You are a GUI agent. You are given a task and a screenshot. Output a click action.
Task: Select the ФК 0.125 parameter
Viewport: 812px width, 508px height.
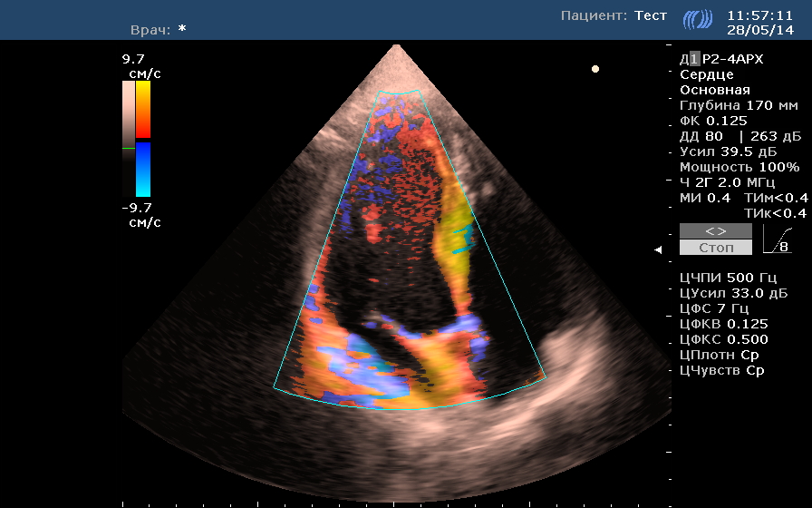[x=713, y=121]
